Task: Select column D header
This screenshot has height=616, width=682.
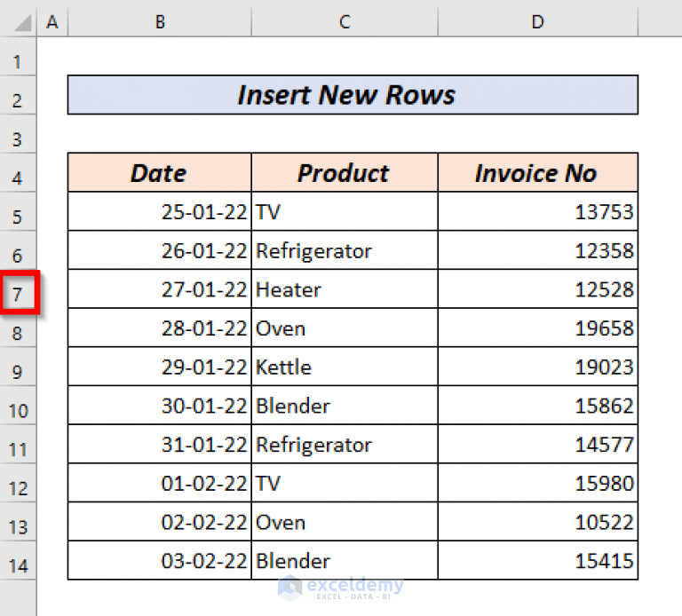Action: click(538, 21)
